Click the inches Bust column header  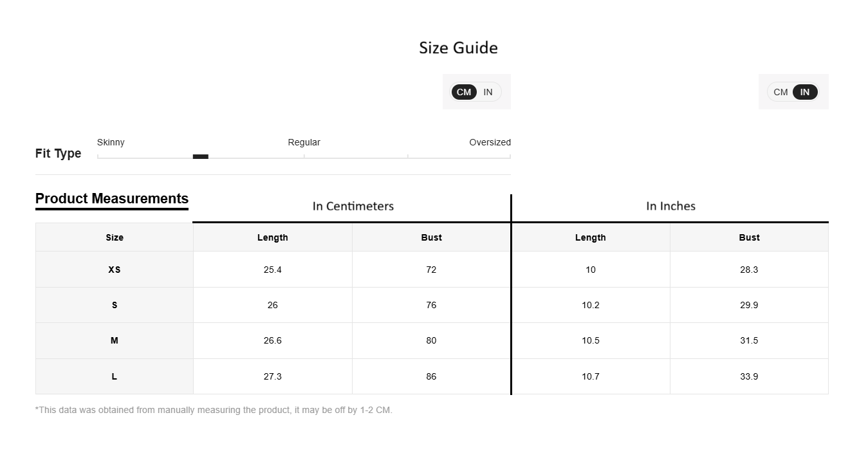coord(749,237)
